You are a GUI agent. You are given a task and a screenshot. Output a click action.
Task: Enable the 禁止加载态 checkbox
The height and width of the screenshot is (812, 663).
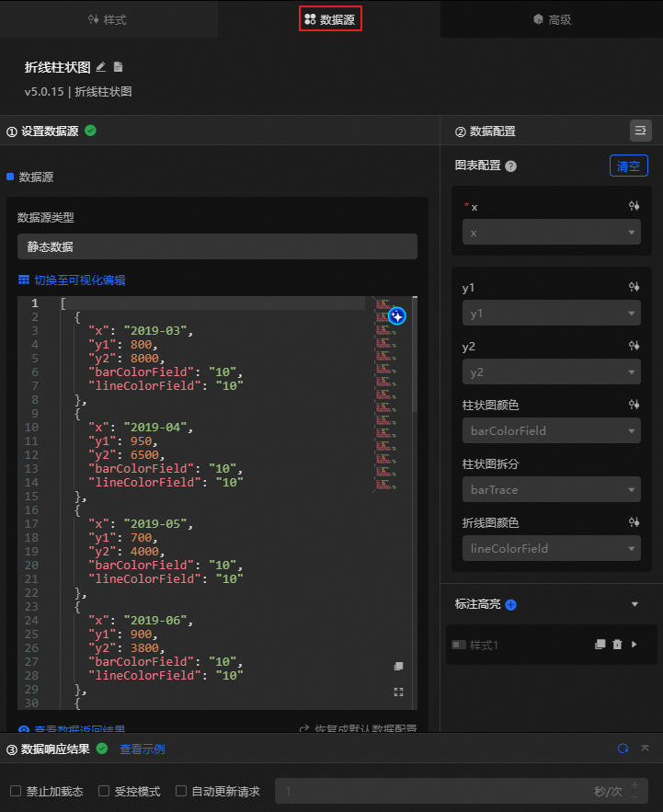click(16, 791)
